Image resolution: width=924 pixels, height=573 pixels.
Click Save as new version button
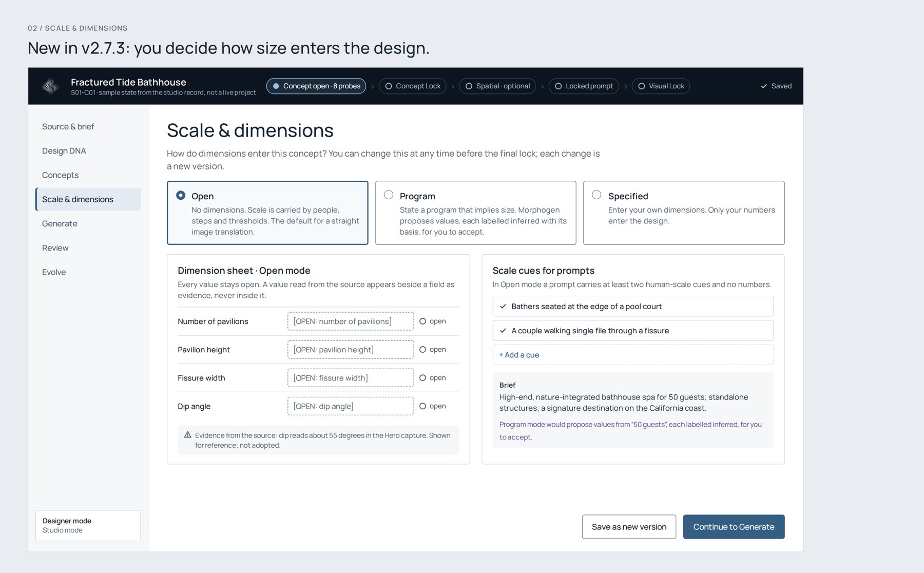click(x=629, y=527)
